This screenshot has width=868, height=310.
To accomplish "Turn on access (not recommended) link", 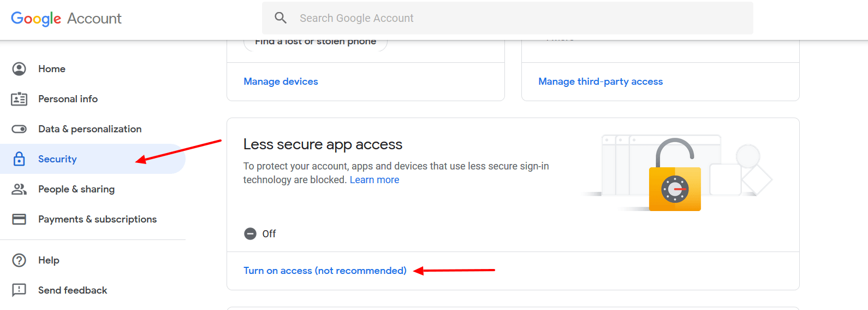I will point(325,271).
